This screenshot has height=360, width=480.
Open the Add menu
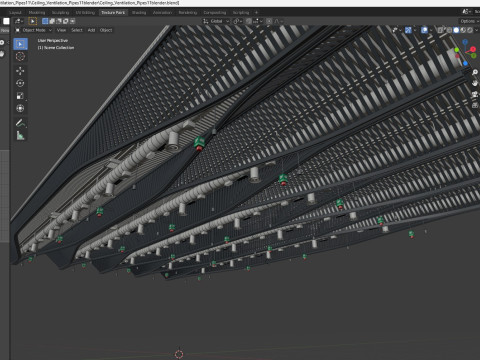[x=91, y=30]
